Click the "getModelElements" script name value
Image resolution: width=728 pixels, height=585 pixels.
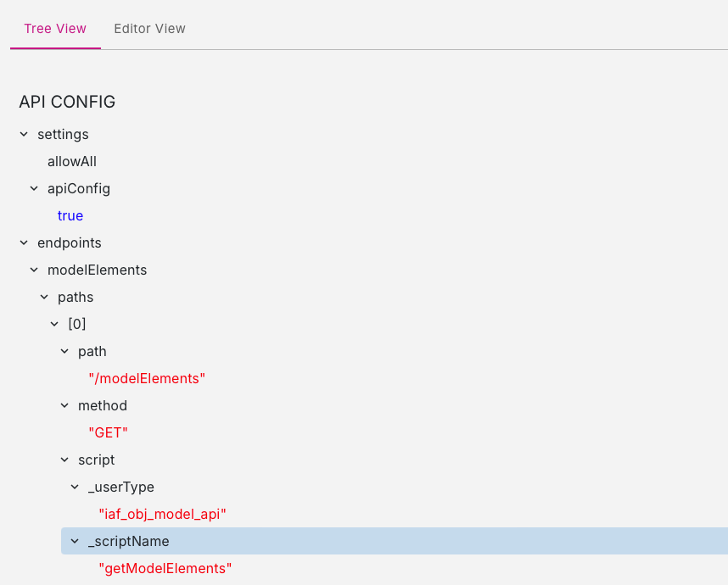(165, 568)
